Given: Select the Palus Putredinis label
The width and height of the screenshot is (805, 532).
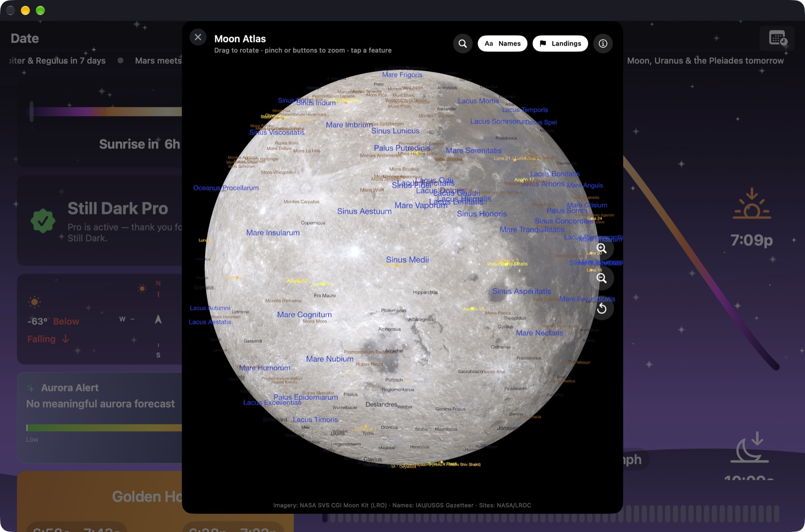Looking at the screenshot, I should click(x=402, y=148).
